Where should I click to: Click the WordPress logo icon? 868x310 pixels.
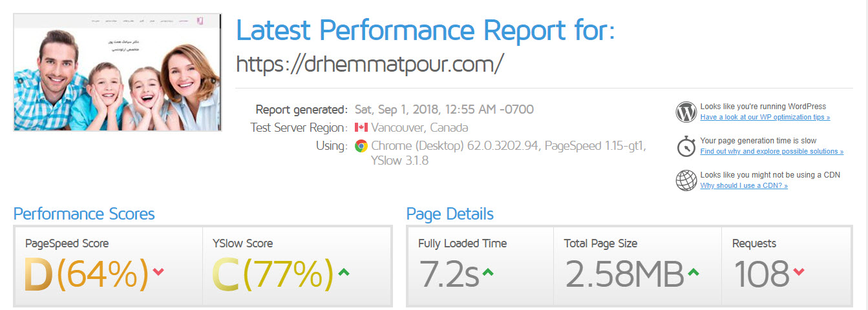[686, 112]
